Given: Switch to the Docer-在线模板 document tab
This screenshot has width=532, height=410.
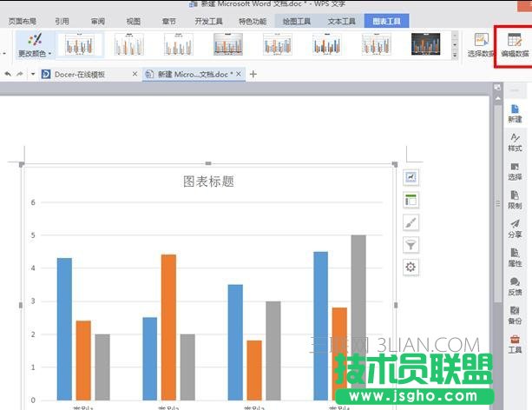Looking at the screenshot, I should tap(79, 75).
